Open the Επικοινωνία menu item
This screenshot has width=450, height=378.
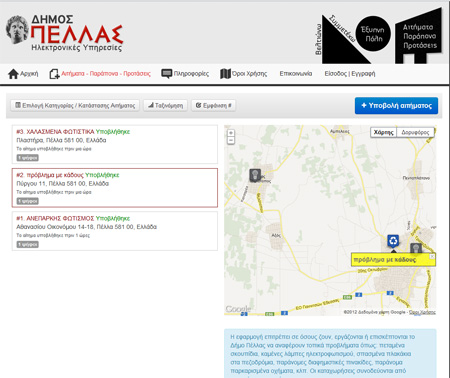pos(296,74)
